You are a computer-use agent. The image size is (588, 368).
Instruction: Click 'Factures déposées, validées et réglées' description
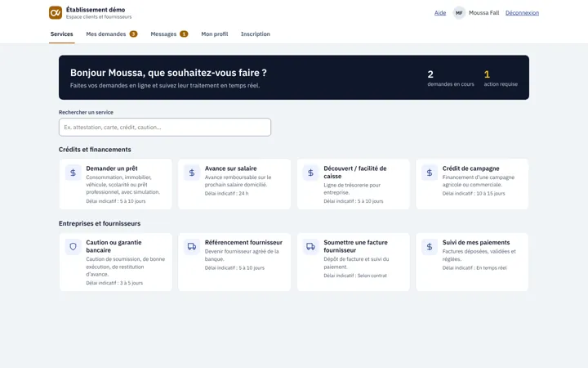click(479, 255)
